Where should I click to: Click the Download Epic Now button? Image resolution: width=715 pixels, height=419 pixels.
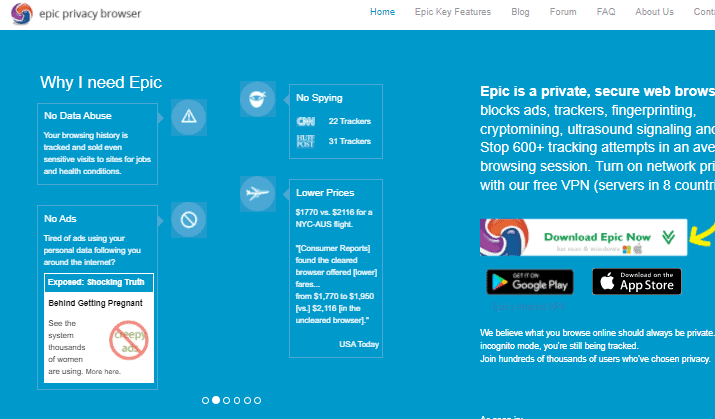(583, 237)
